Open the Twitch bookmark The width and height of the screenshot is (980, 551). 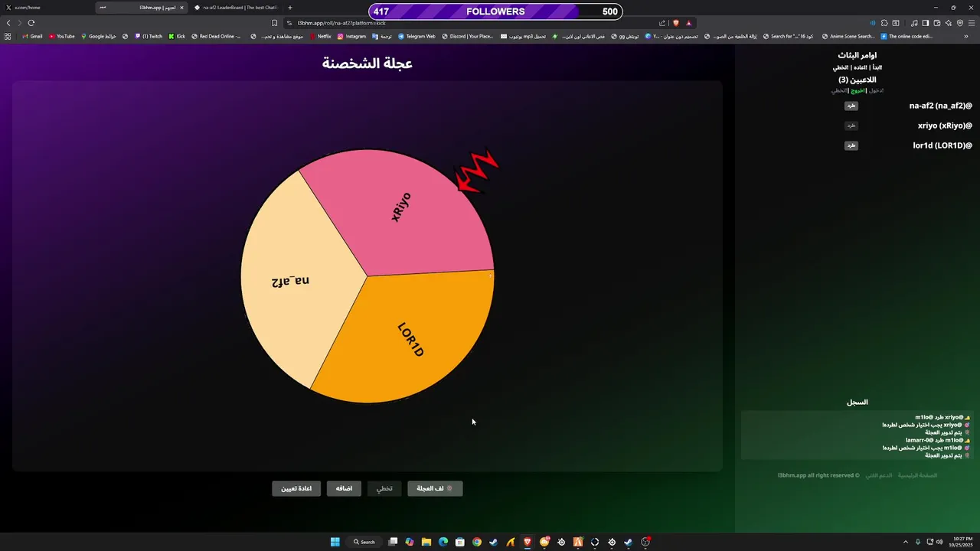click(149, 36)
